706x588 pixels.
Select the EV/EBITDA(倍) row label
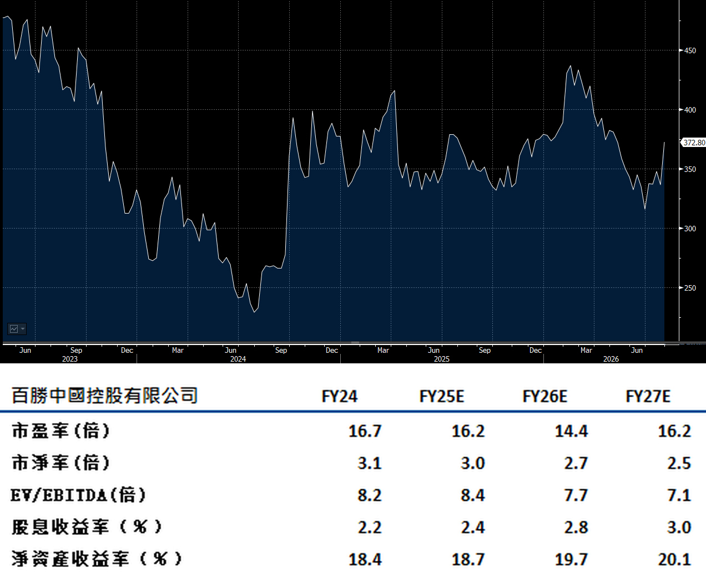tap(78, 495)
